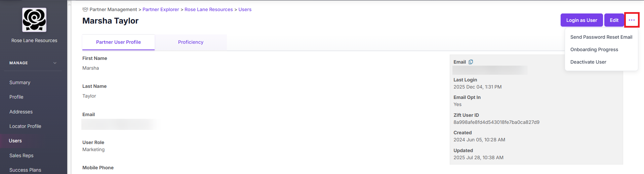Click the Updated date 2025 Jul 28
This screenshot has width=644, height=174.
[478, 158]
